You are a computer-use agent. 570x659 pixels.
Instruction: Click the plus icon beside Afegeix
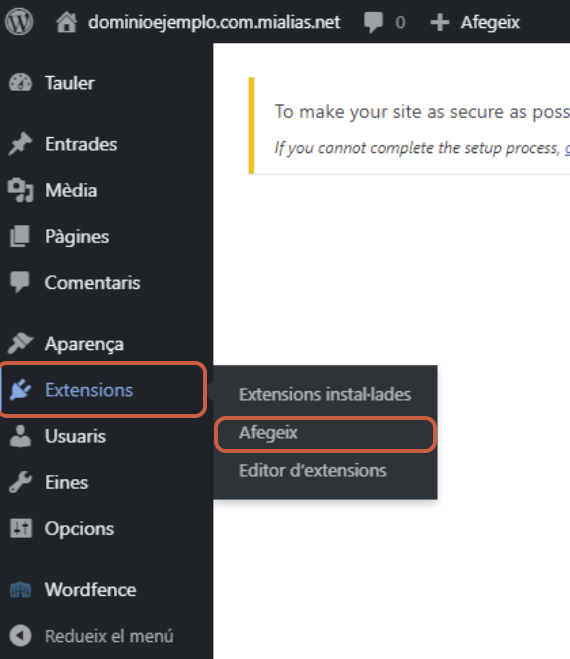click(440, 22)
